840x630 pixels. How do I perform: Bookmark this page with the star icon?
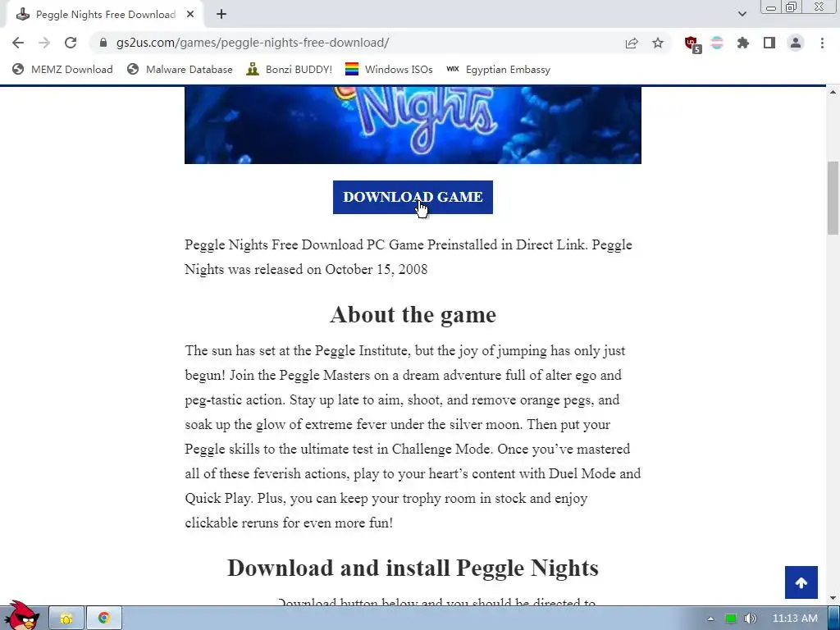tap(658, 43)
